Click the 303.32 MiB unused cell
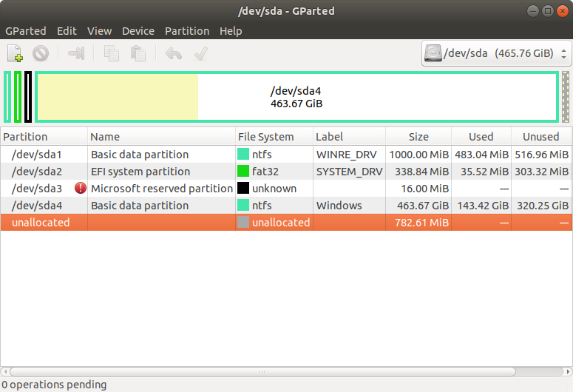This screenshot has height=392, width=573. (x=542, y=172)
